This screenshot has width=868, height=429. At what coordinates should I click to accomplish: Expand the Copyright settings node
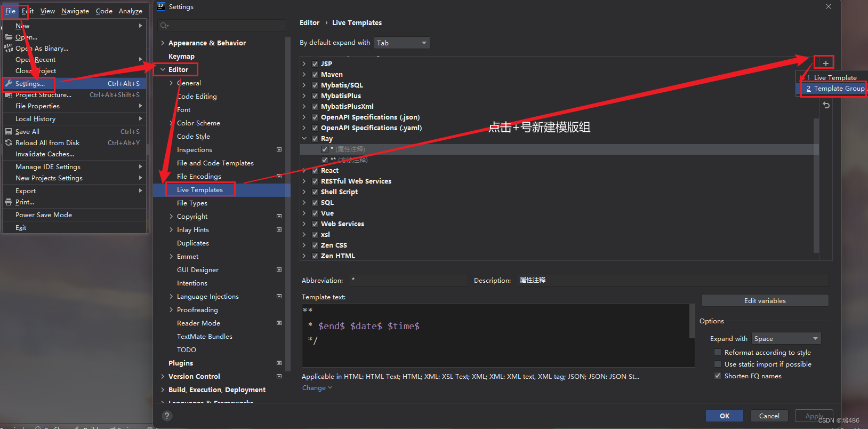(x=171, y=216)
